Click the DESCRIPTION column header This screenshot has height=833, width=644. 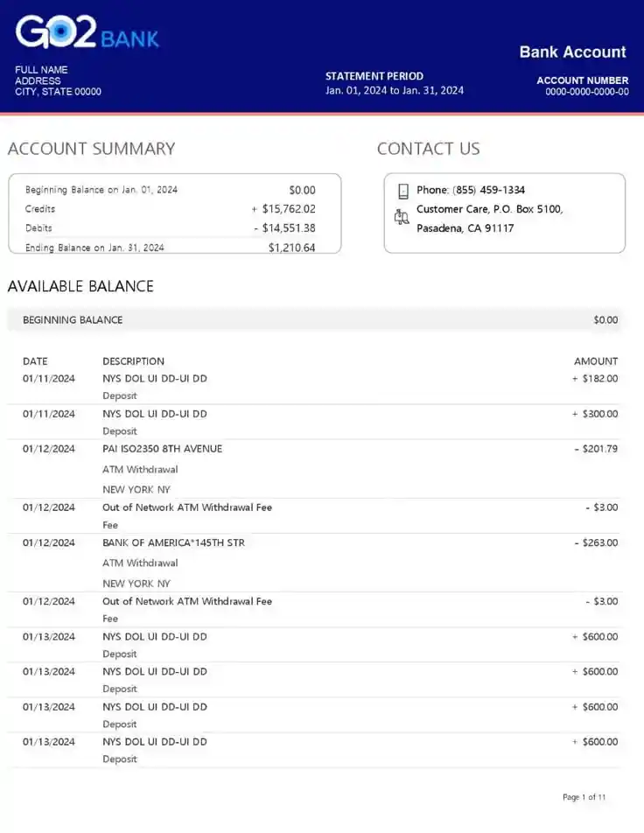coord(133,361)
